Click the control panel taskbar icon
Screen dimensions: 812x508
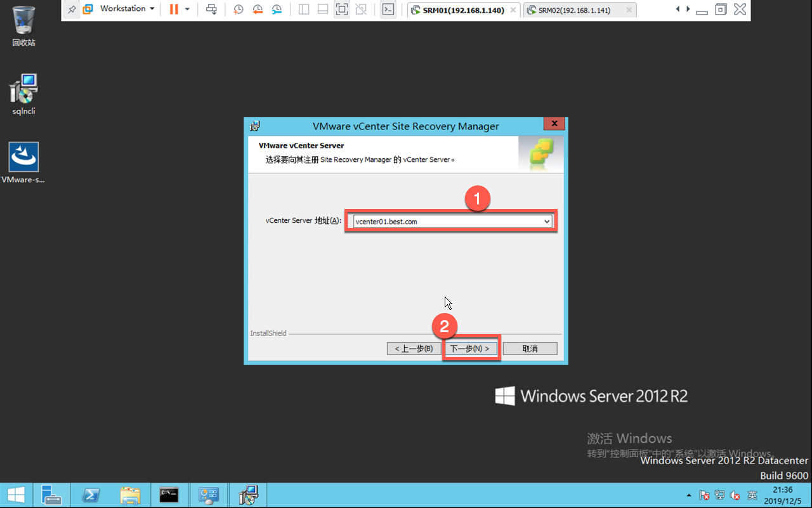pyautogui.click(x=209, y=495)
